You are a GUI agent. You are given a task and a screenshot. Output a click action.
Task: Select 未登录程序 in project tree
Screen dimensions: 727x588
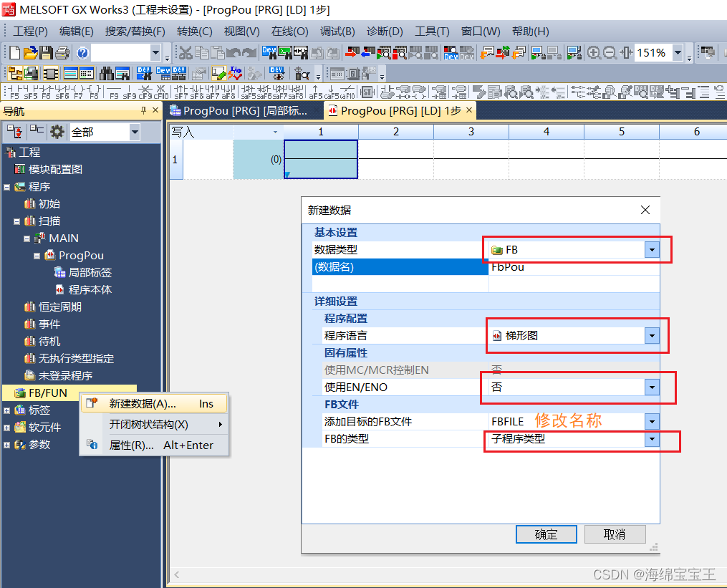[65, 375]
